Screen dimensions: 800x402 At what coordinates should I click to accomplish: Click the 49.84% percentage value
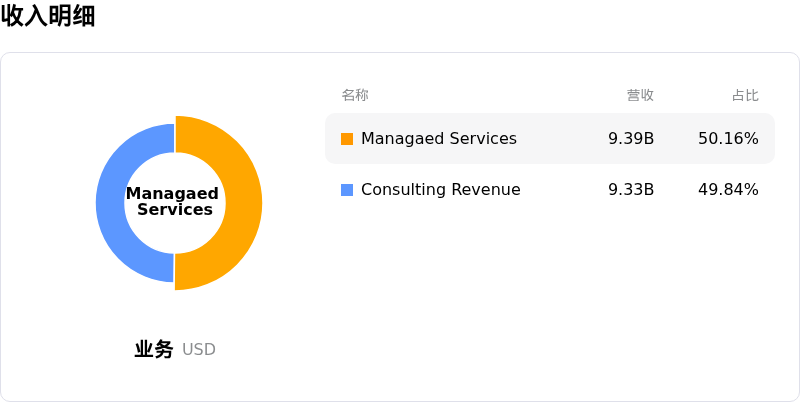point(729,190)
